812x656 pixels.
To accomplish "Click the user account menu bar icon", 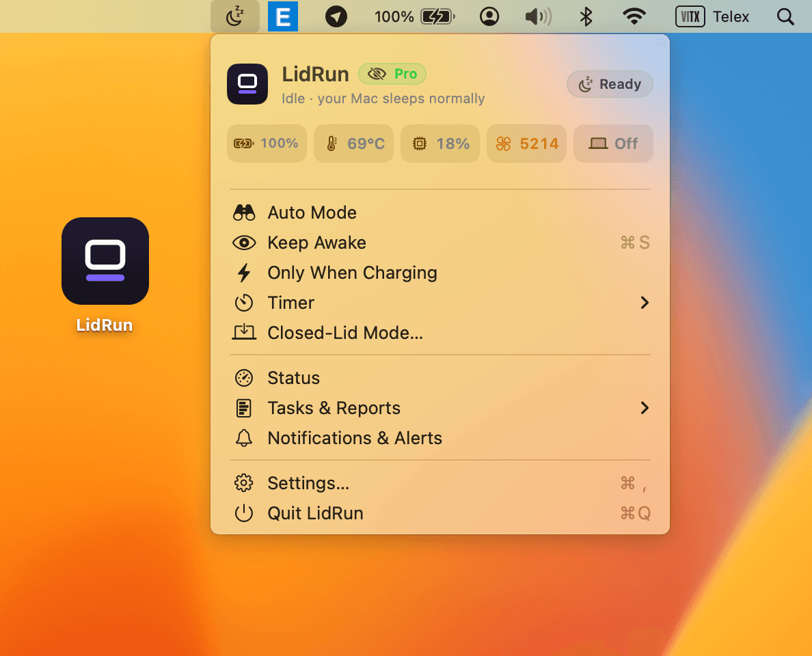I will tap(489, 16).
